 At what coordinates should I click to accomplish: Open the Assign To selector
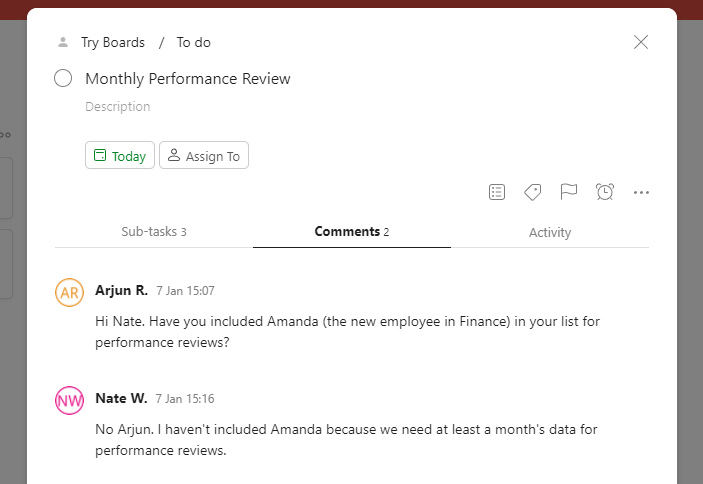click(204, 156)
